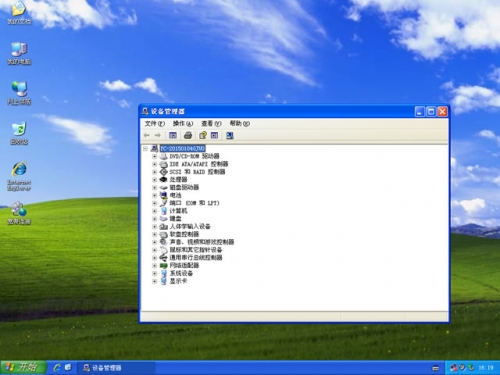Click the system tray clock
Image resolution: width=500 pixels, height=375 pixels.
(486, 368)
